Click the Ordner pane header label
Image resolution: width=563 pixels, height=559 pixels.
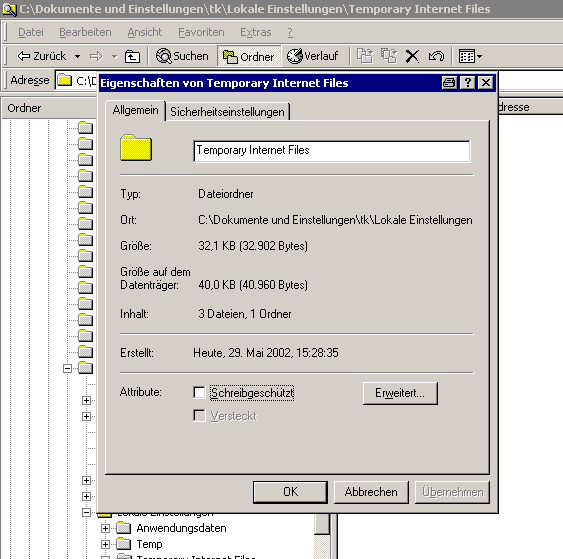24,108
